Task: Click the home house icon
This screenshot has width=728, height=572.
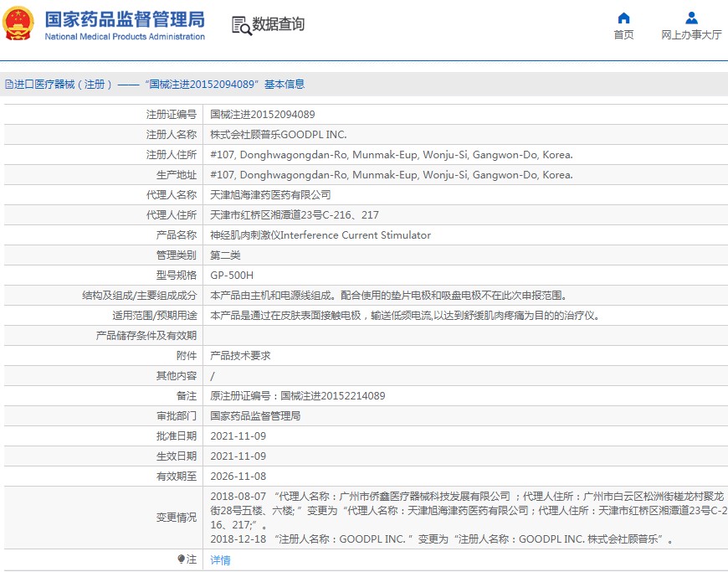Action: point(623,18)
